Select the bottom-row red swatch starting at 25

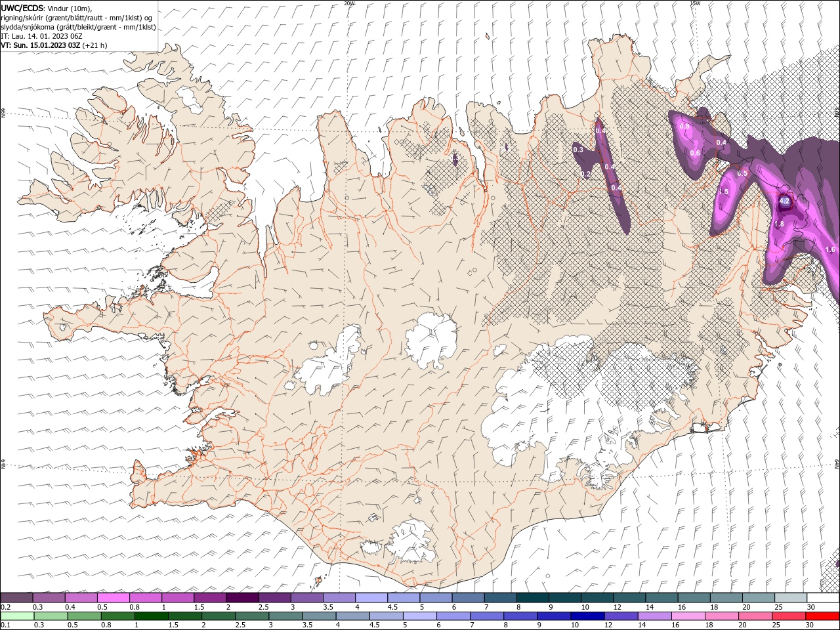(x=788, y=616)
